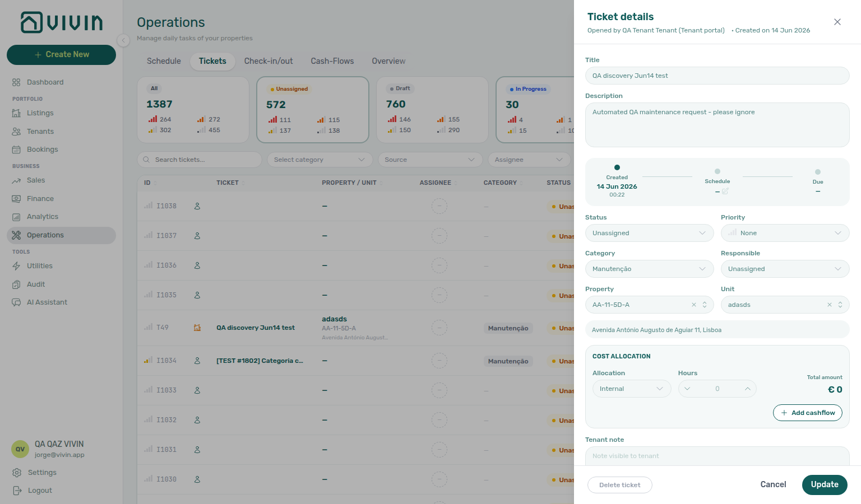The height and width of the screenshot is (504, 861).
Task: Open the [TEST #1802] Categoria ticket row
Action: [355, 361]
